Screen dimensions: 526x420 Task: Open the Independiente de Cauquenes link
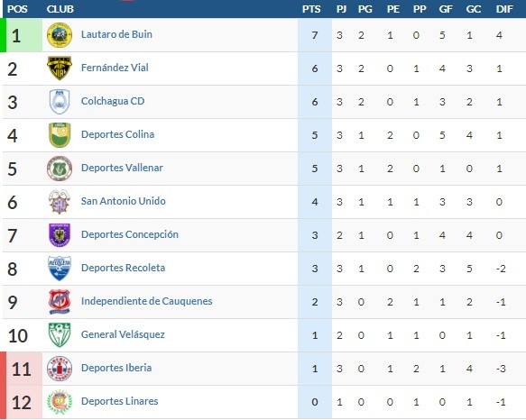click(x=146, y=301)
